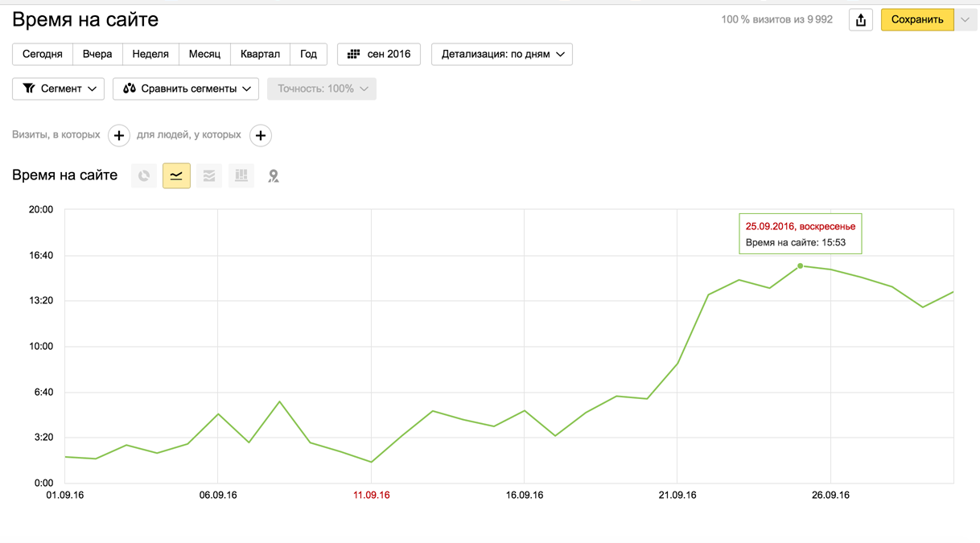The width and height of the screenshot is (980, 543).
Task: Open the 'сен 2016' calendar date picker
Action: click(379, 54)
